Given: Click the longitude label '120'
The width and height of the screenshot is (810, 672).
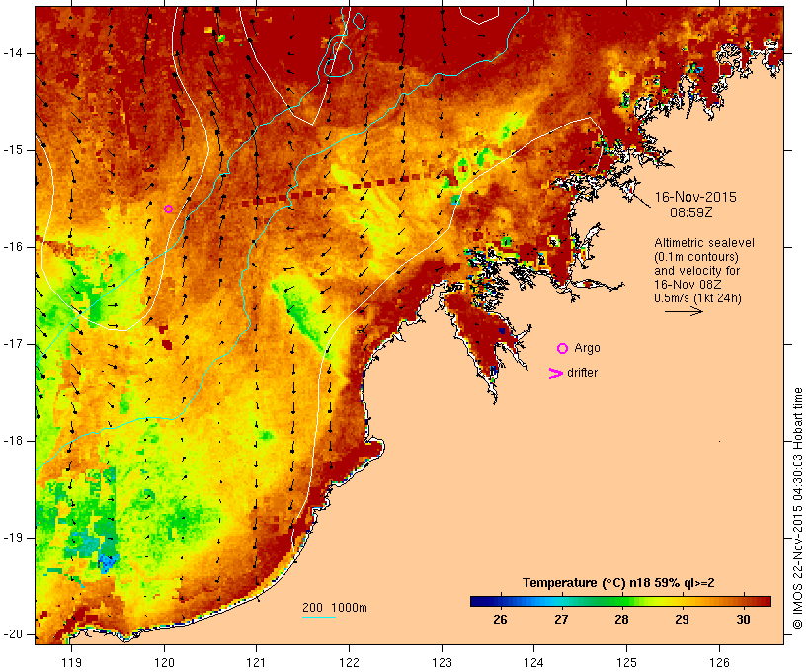Looking at the screenshot, I should [164, 663].
